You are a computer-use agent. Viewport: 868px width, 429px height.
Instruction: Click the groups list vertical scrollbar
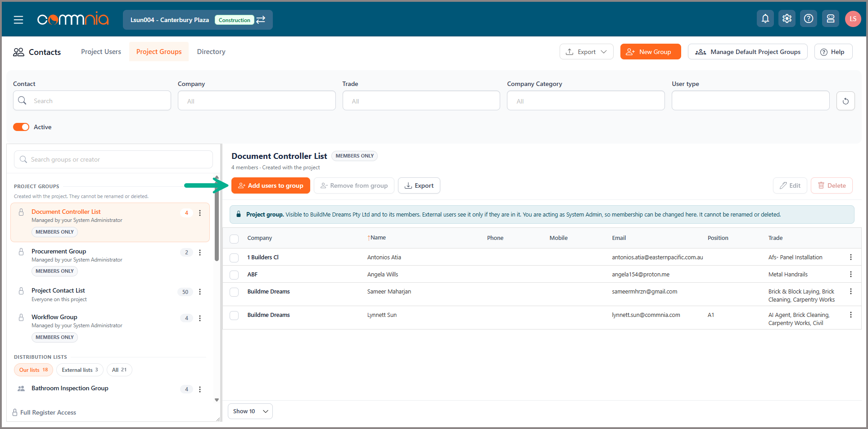point(217,220)
